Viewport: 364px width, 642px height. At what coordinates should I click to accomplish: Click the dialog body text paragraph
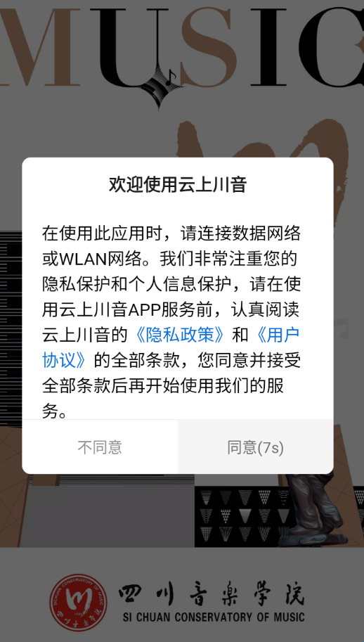click(x=171, y=322)
